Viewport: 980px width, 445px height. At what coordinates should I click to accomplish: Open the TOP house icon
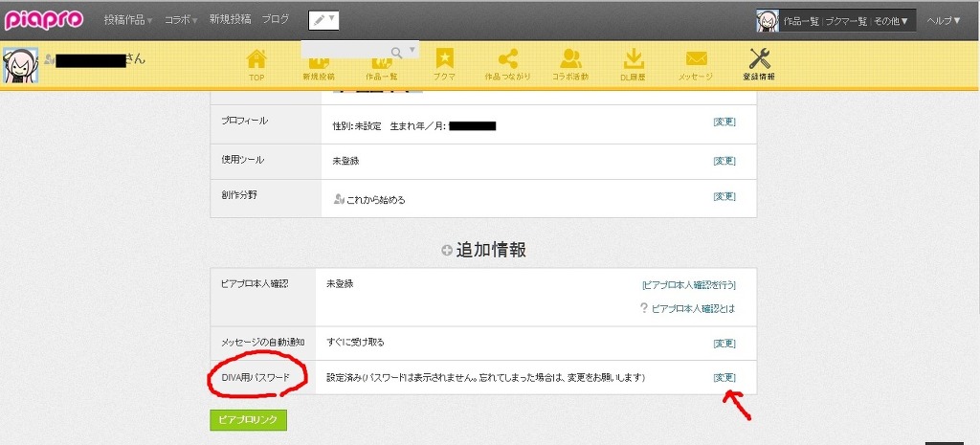[x=256, y=66]
